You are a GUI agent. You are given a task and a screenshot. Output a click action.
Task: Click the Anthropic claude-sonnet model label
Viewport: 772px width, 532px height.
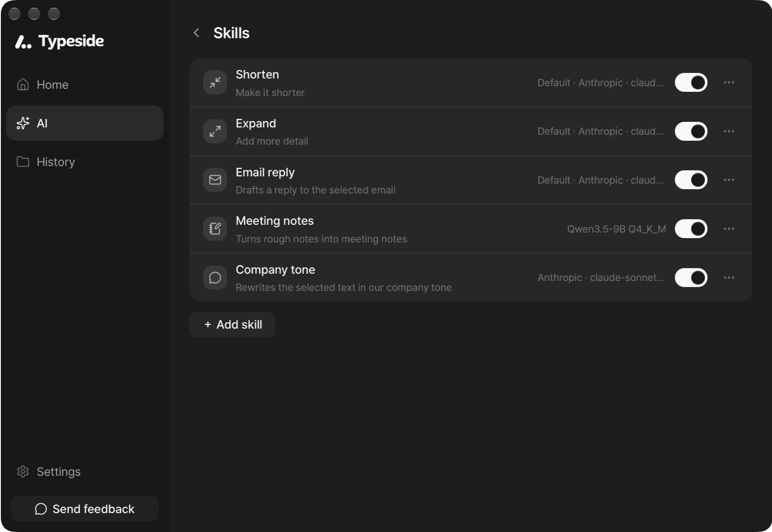tap(601, 278)
